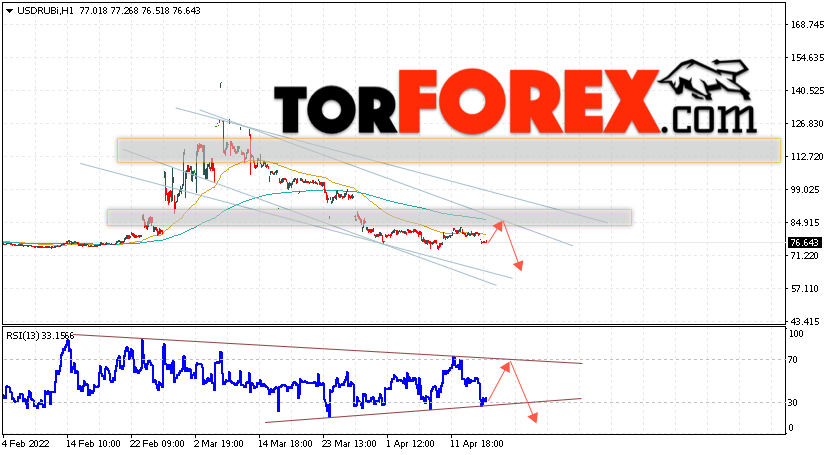Select the 99.025 price scale value
The width and height of the screenshot is (826, 455).
[x=807, y=190]
